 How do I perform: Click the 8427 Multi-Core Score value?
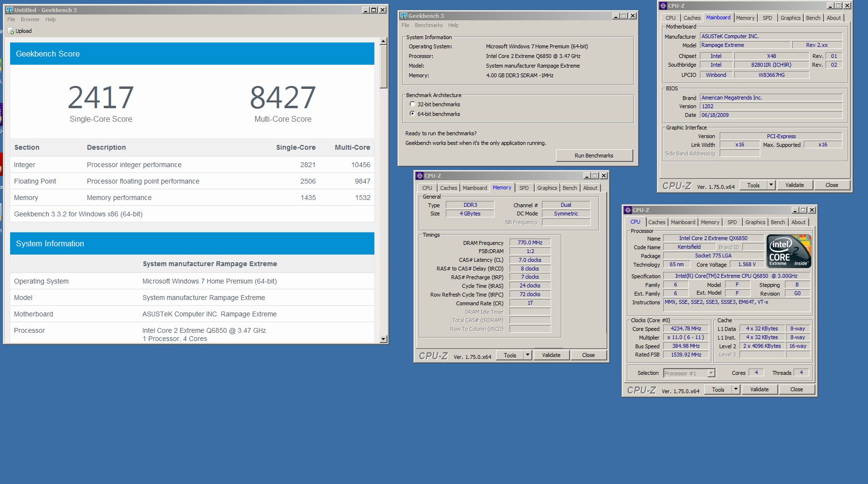point(283,98)
